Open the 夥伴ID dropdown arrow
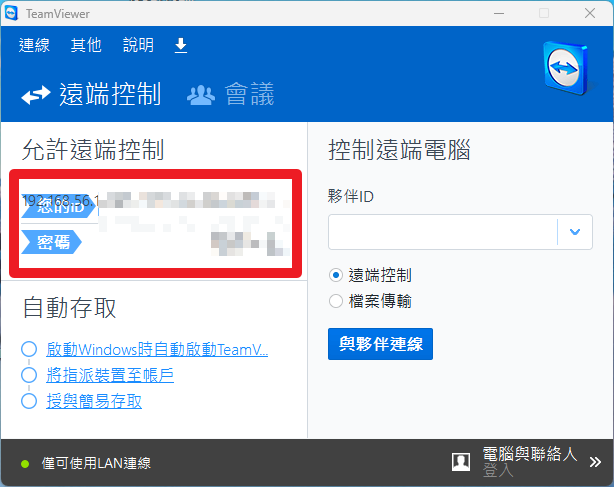This screenshot has width=614, height=487. point(574,232)
